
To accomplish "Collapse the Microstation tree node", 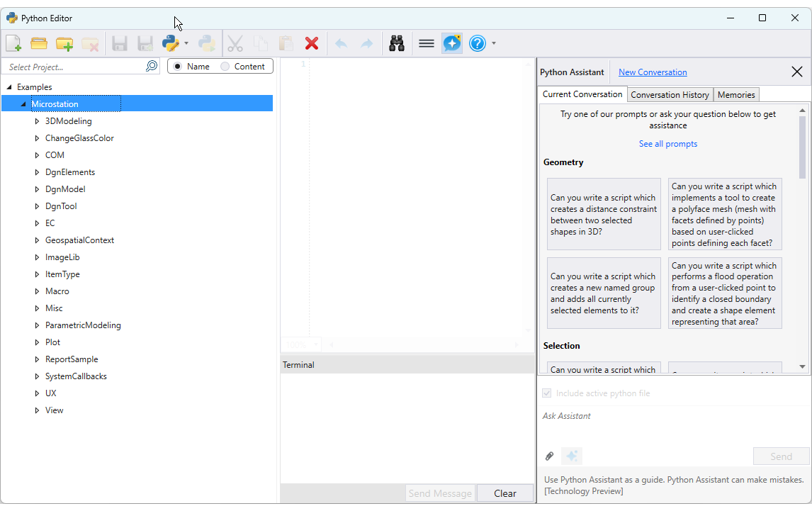I will [23, 104].
